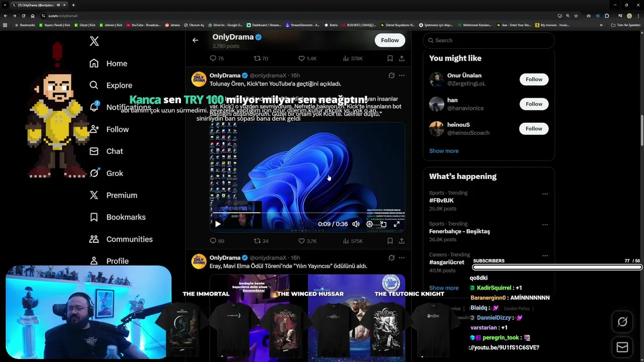View analytics for the post with 575K views

pos(353,241)
